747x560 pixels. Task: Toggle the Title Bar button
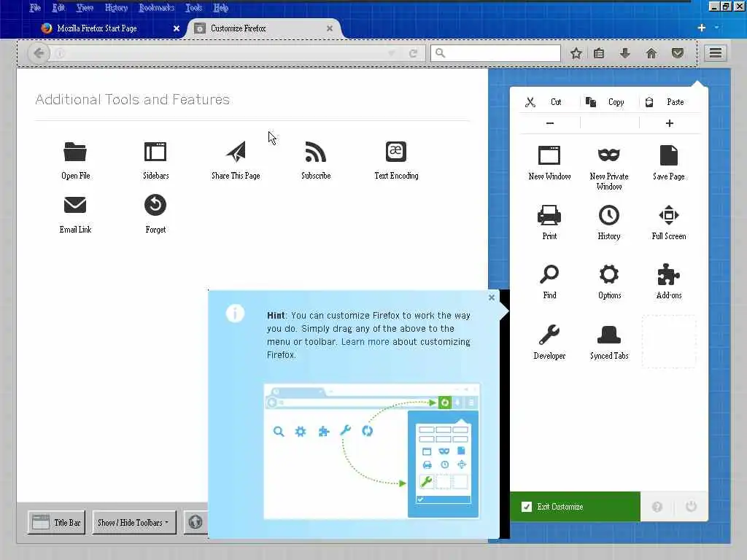click(56, 522)
